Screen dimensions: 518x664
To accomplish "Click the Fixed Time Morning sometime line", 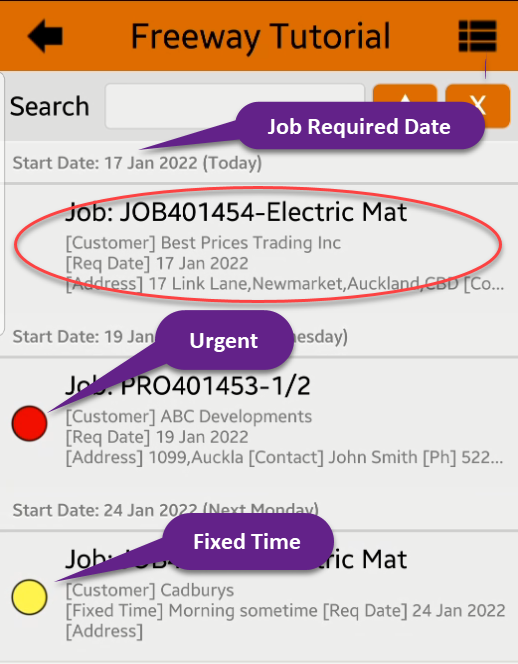I will pyautogui.click(x=285, y=610).
